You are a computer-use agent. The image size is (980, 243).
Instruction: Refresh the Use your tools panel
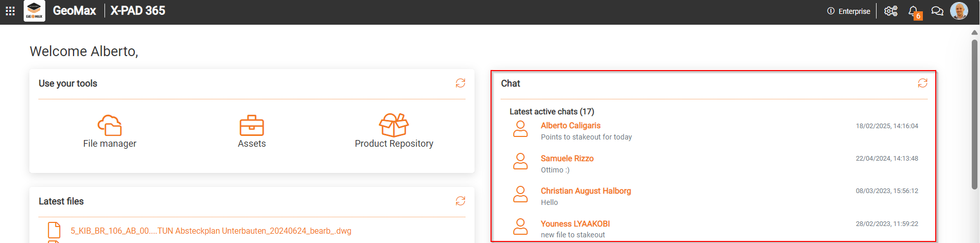(x=460, y=83)
